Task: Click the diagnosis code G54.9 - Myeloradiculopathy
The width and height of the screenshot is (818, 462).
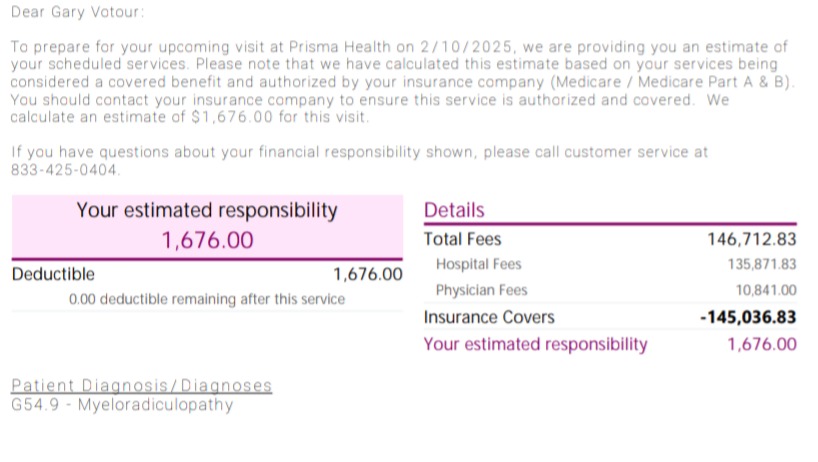Action: tap(122, 405)
